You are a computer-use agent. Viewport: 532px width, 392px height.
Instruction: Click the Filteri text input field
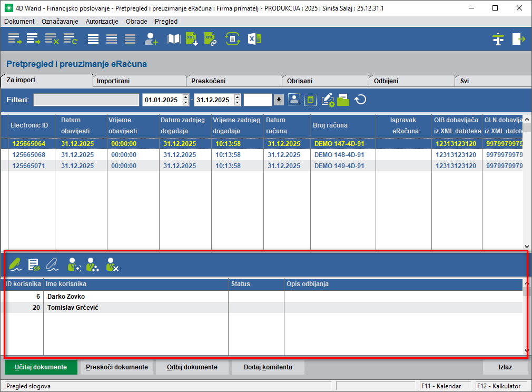click(86, 100)
